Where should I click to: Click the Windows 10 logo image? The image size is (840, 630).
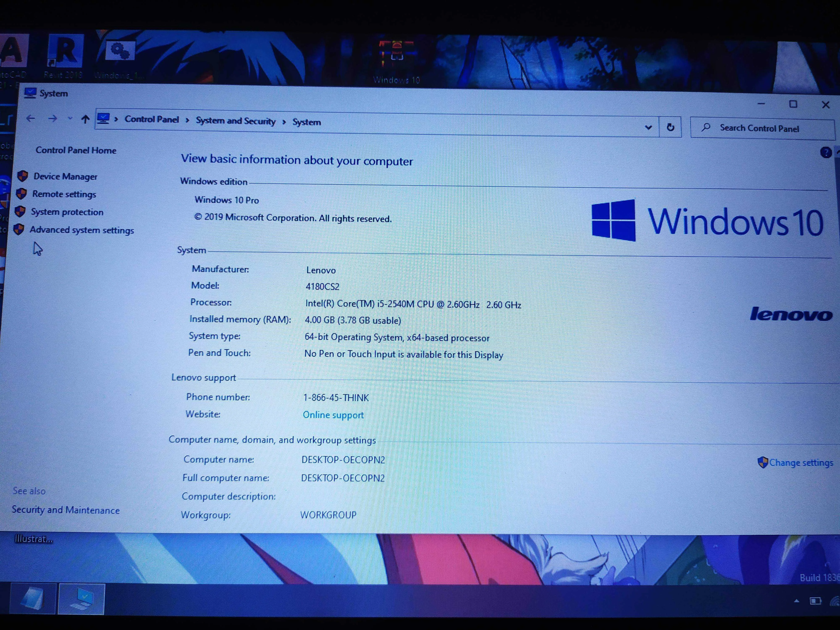707,221
